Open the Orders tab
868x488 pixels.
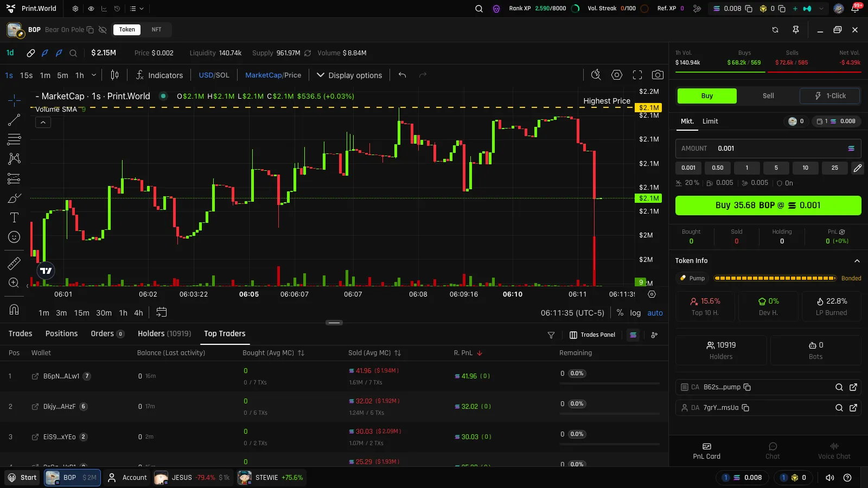tap(107, 333)
